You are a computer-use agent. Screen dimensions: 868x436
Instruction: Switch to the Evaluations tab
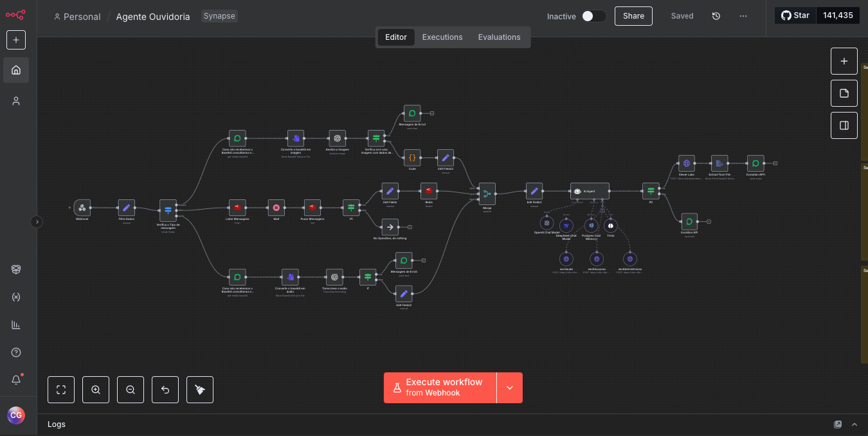pyautogui.click(x=499, y=37)
